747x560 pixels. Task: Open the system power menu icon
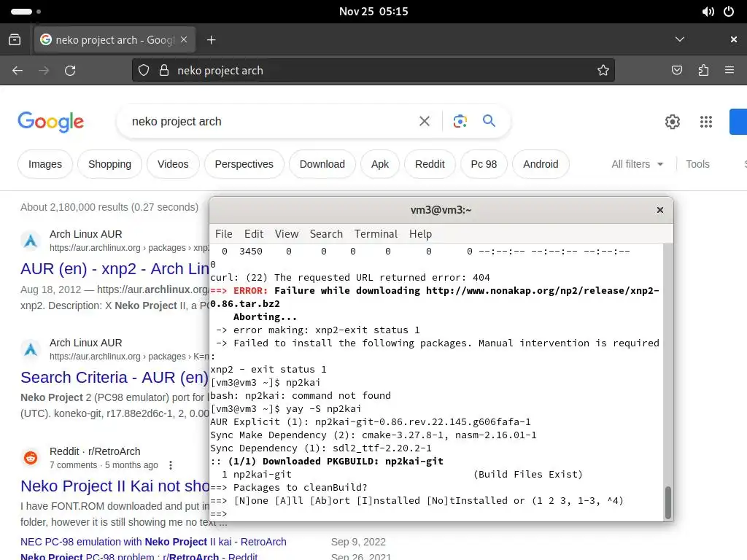(x=729, y=12)
